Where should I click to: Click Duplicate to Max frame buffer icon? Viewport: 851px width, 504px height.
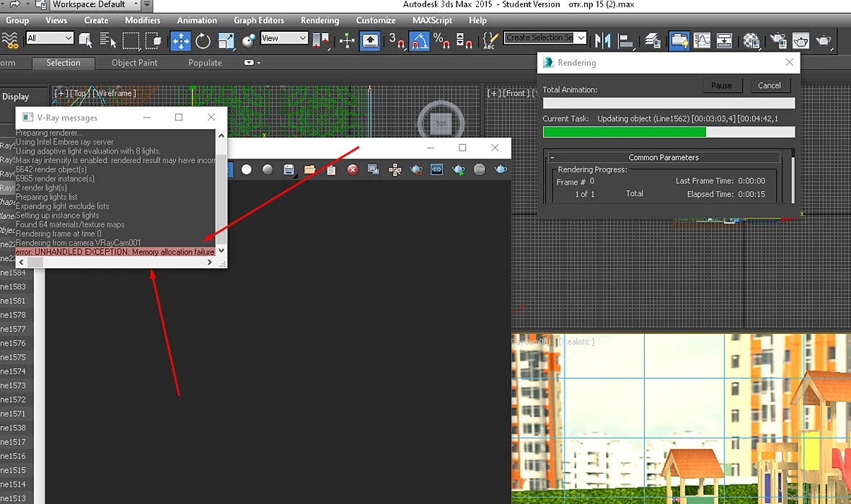point(374,170)
